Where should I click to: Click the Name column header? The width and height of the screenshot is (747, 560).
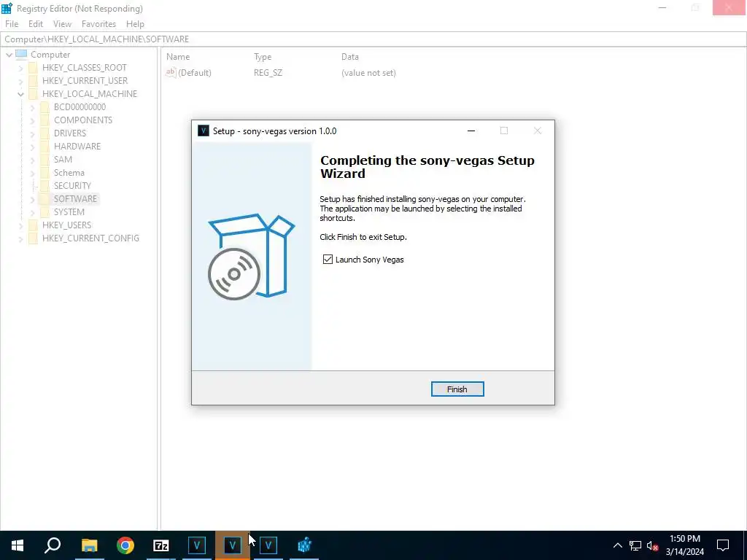coord(178,57)
